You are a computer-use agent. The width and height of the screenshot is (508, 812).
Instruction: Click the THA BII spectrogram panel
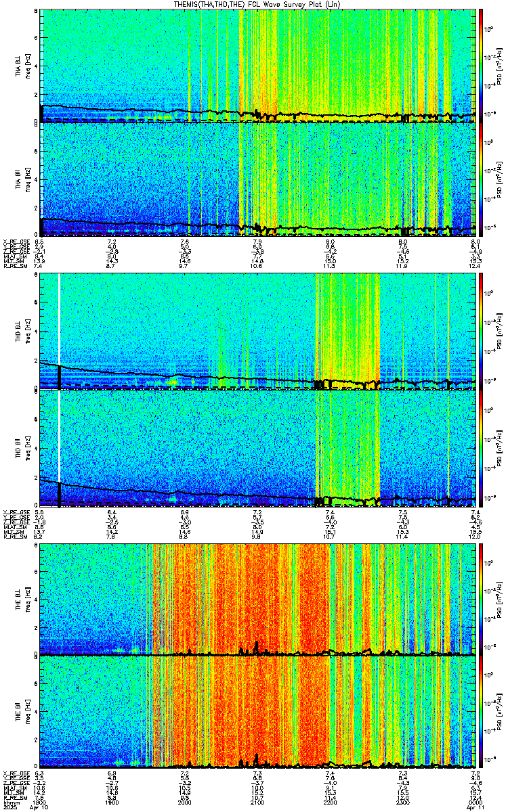pyautogui.click(x=257, y=179)
